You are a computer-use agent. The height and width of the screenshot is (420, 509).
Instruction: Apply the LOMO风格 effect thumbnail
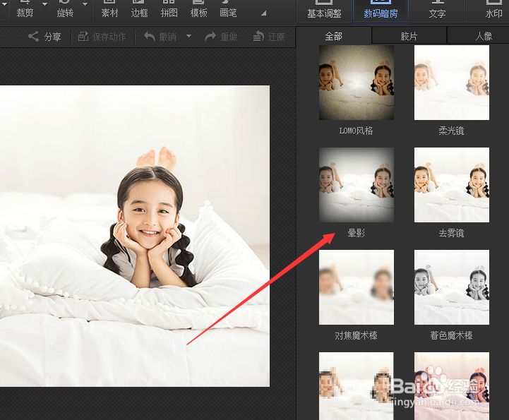tap(357, 83)
